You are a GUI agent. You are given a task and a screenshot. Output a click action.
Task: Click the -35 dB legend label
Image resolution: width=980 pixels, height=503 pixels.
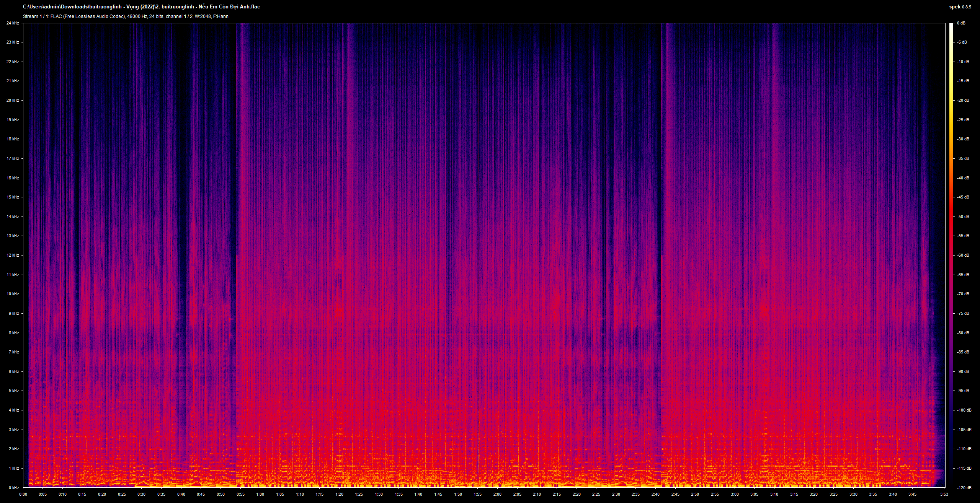pyautogui.click(x=963, y=158)
